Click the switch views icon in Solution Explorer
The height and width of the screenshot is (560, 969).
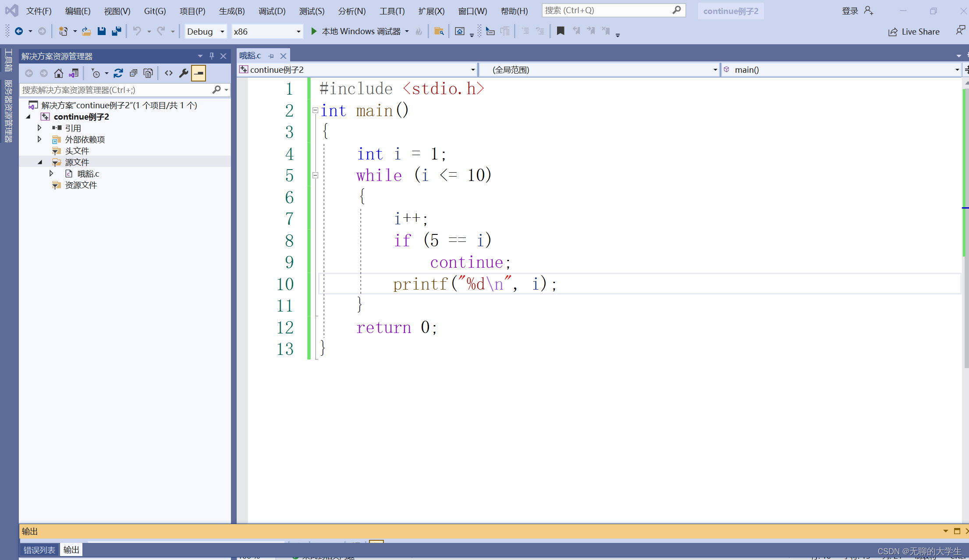tap(74, 73)
